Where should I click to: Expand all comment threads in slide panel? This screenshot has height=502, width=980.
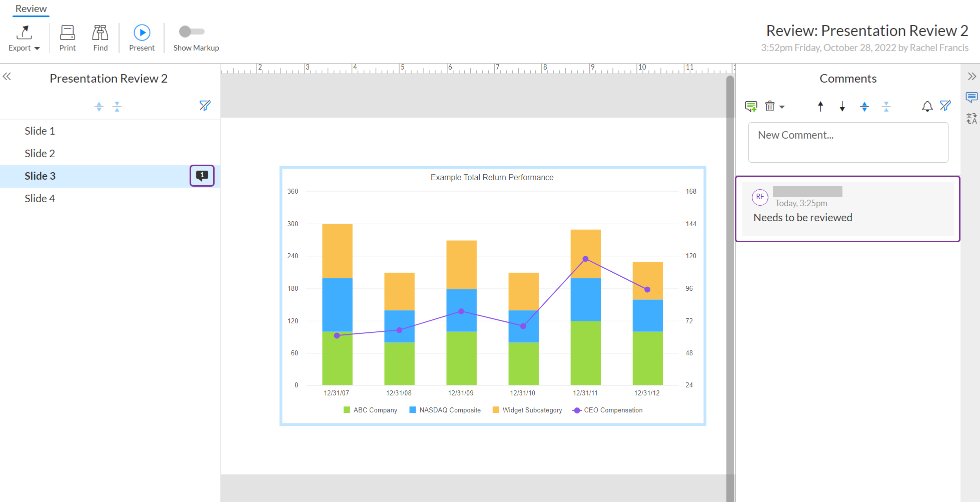click(x=99, y=107)
